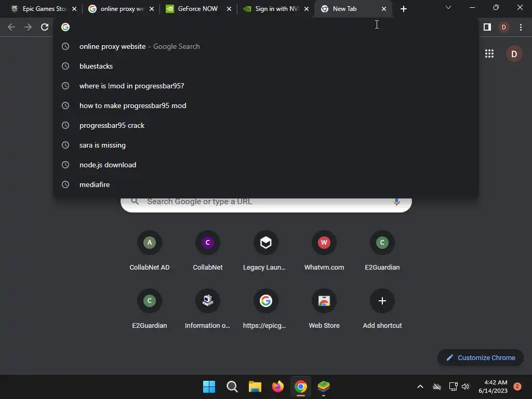Open the tab search dropdown arrow
The height and width of the screenshot is (399, 532).
pyautogui.click(x=448, y=7)
